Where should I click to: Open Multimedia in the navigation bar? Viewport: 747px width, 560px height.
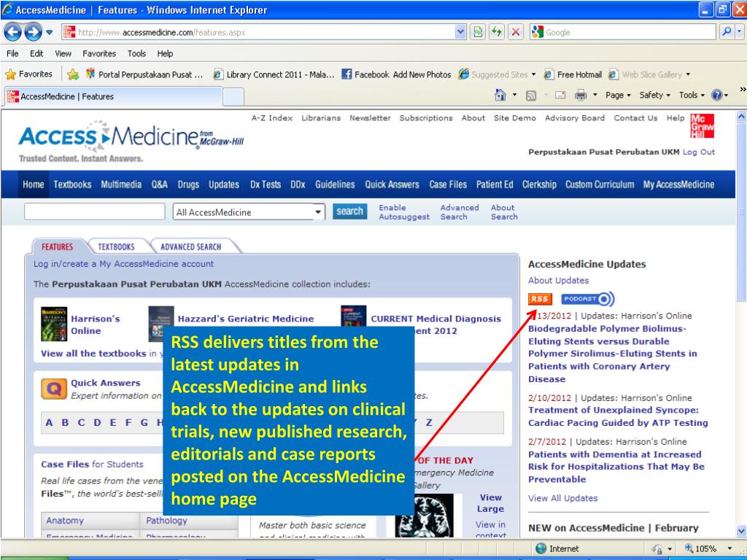(121, 184)
